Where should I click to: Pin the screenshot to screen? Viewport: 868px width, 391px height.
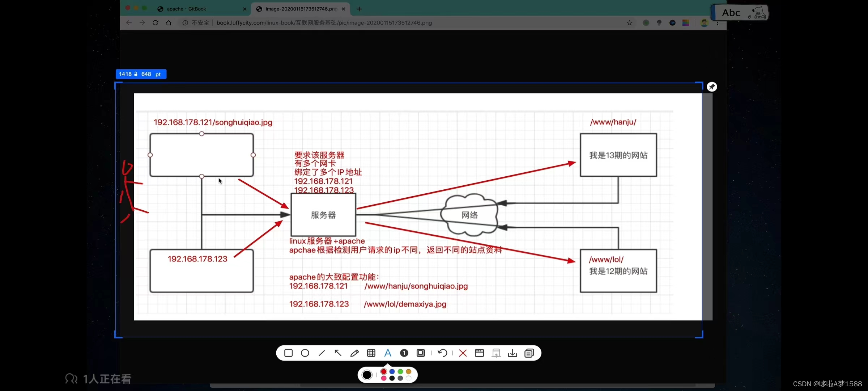[712, 87]
